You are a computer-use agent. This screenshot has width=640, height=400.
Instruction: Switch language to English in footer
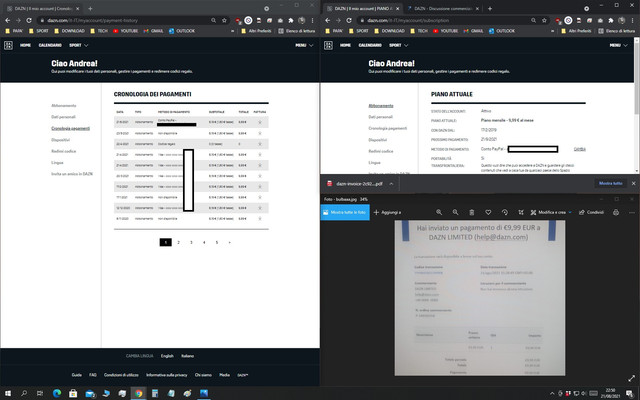(167, 356)
